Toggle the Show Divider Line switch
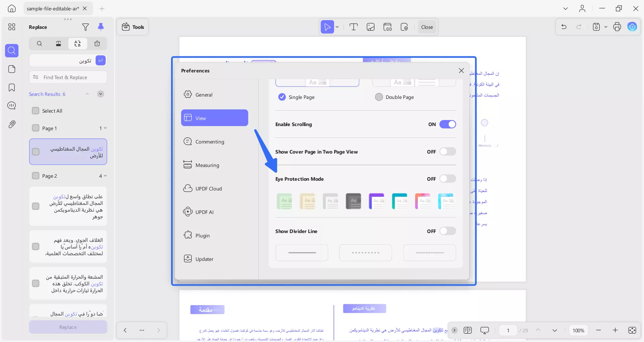Screen dimensions: 644x342 click(x=448, y=231)
